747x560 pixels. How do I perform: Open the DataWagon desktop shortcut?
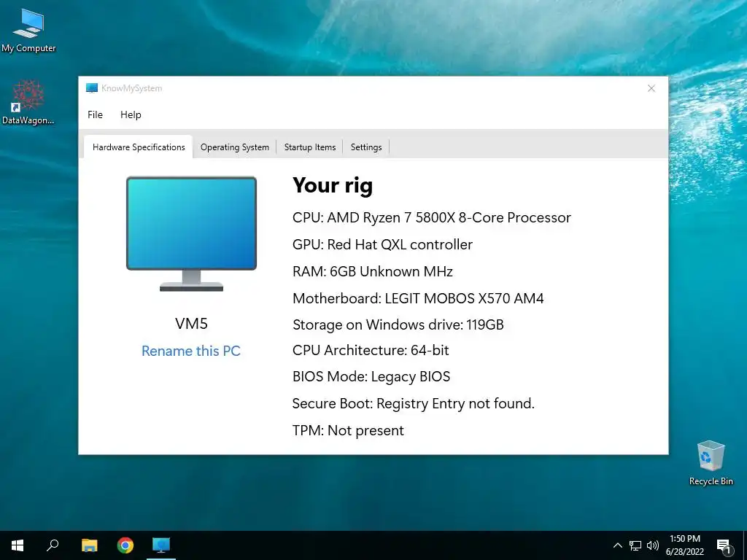coord(28,102)
